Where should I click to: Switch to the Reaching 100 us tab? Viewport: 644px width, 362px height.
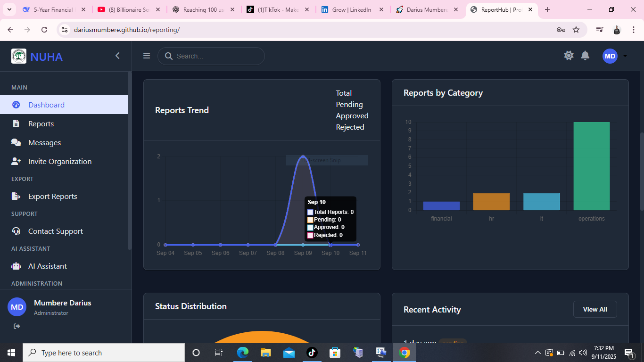pyautogui.click(x=204, y=9)
